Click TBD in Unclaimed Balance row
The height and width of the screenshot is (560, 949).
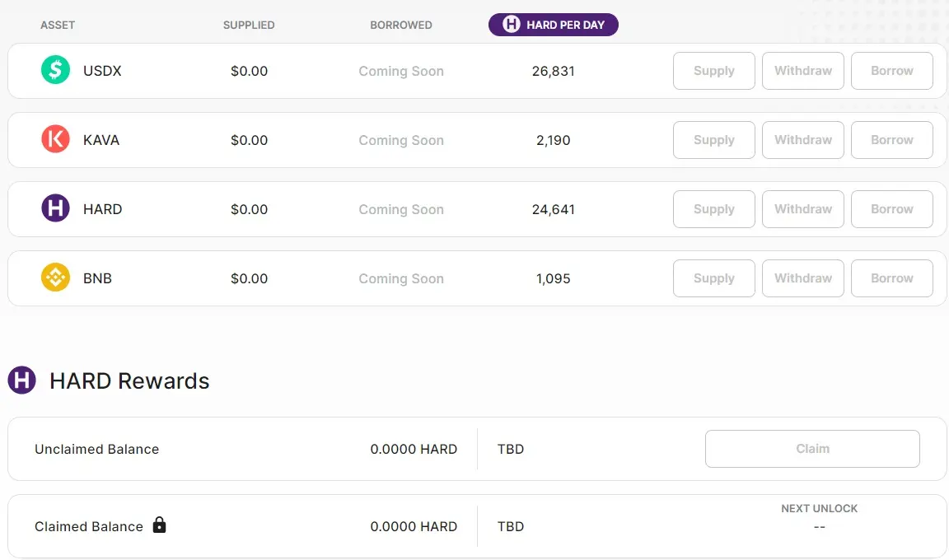[x=511, y=449]
